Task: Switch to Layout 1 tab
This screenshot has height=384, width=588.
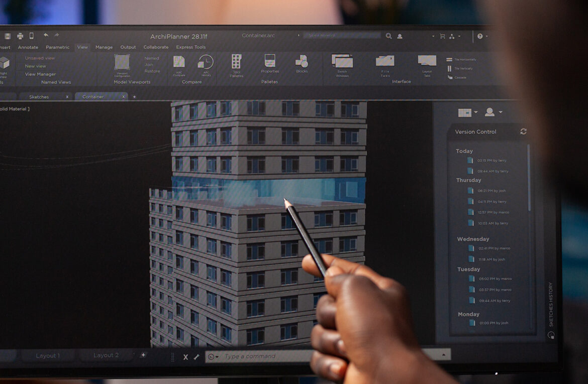Action: [48, 355]
